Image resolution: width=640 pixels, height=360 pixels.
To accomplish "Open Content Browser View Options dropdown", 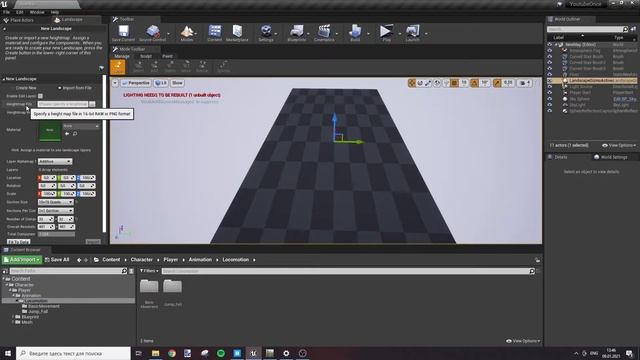I will pyautogui.click(x=523, y=341).
